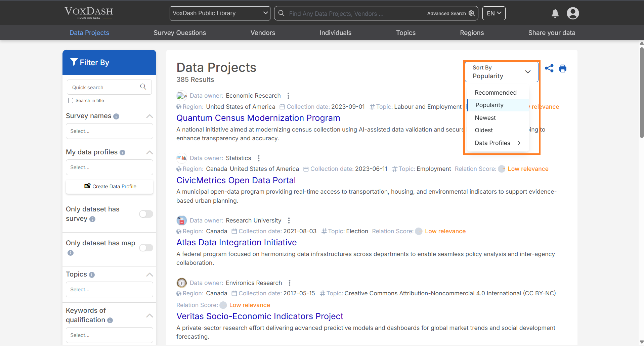Open the CivicMetrics Open Data Portal project
The height and width of the screenshot is (346, 644).
pos(236,180)
